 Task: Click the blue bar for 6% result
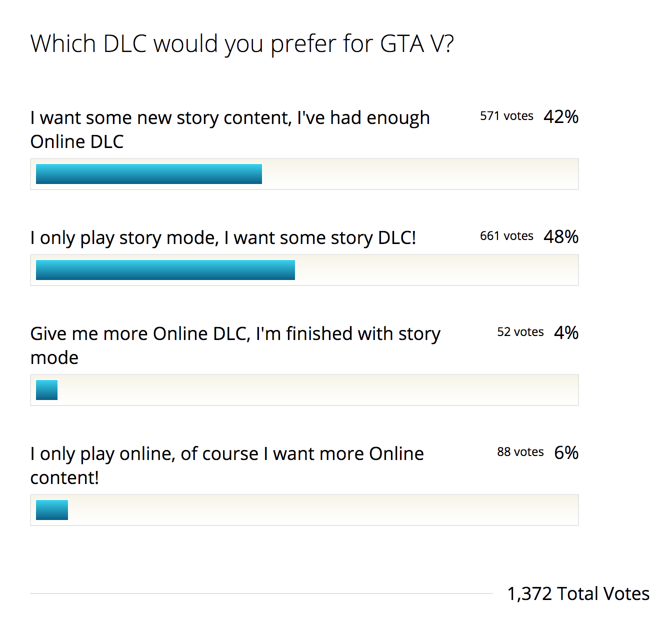coord(52,510)
